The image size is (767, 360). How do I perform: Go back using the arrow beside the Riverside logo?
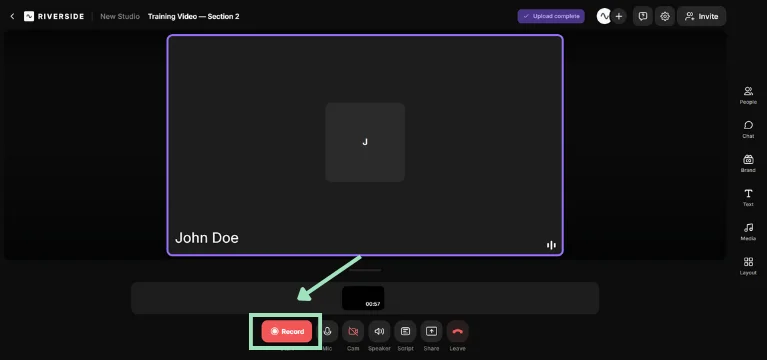click(12, 16)
